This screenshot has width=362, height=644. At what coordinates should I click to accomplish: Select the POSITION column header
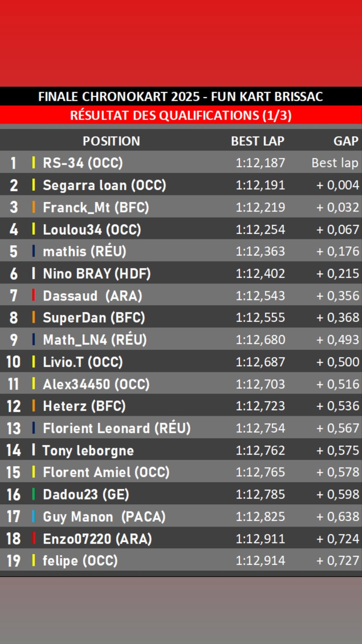pyautogui.click(x=111, y=141)
